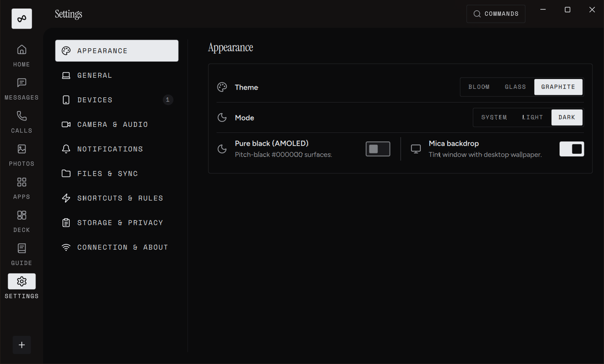Click the Mode moon icon

[222, 117]
